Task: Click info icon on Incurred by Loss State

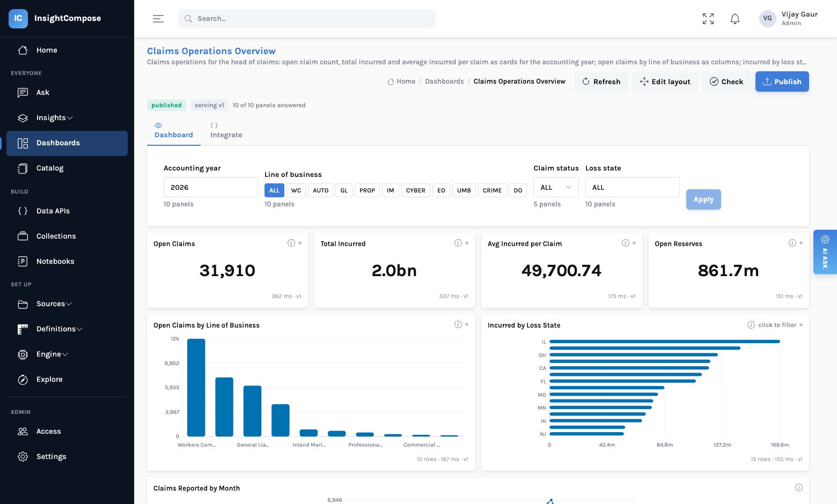Action: 751,325
